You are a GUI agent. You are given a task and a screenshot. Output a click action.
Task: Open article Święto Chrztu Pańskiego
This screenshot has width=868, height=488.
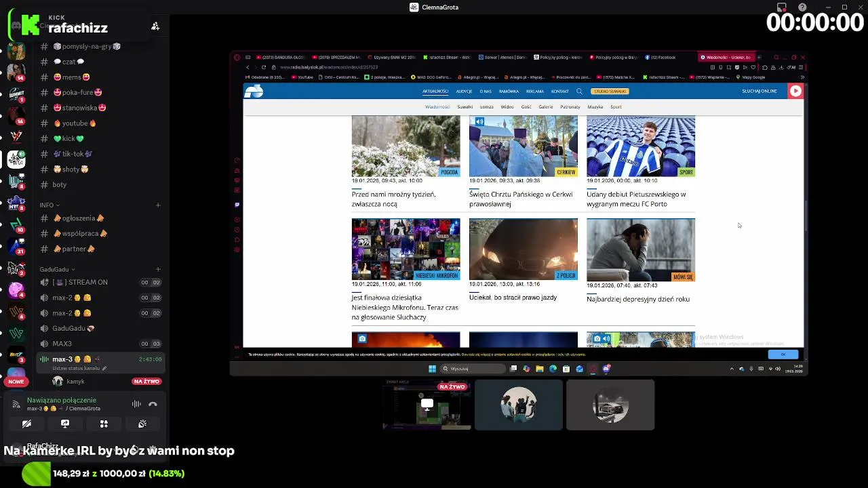click(521, 199)
